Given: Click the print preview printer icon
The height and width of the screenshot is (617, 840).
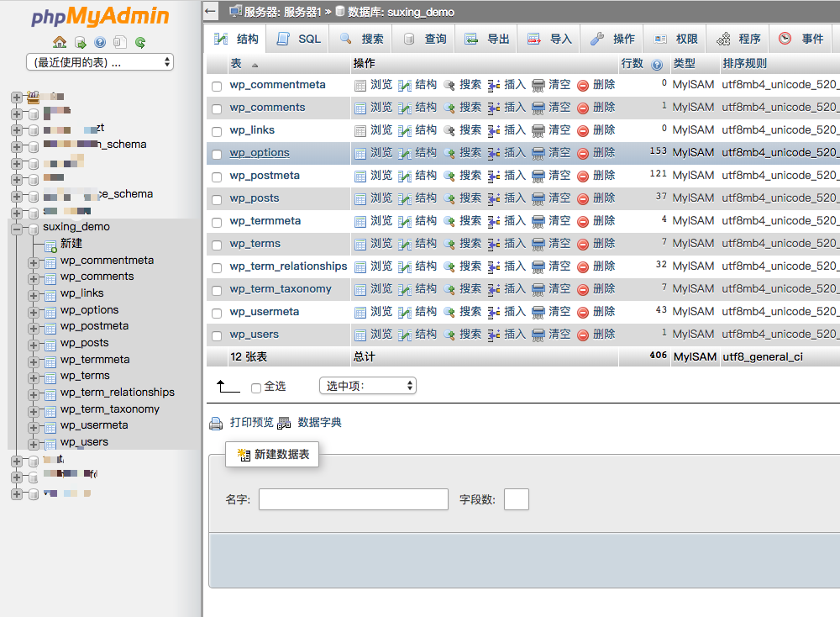Looking at the screenshot, I should point(216,424).
